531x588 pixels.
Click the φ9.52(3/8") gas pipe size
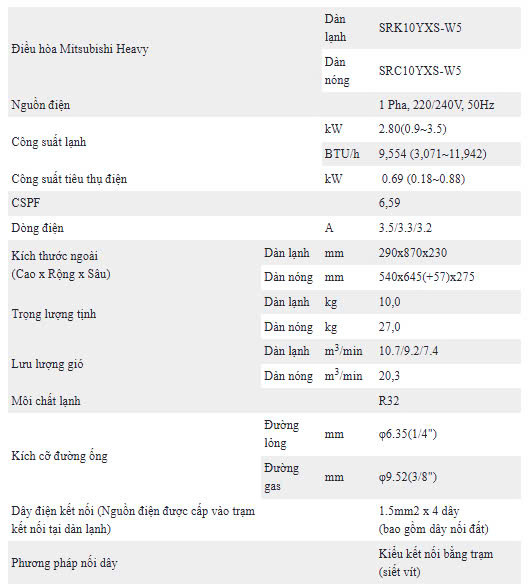(408, 477)
